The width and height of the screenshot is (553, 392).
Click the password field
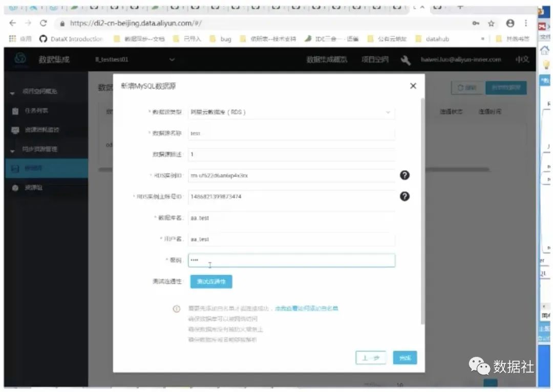pos(291,260)
